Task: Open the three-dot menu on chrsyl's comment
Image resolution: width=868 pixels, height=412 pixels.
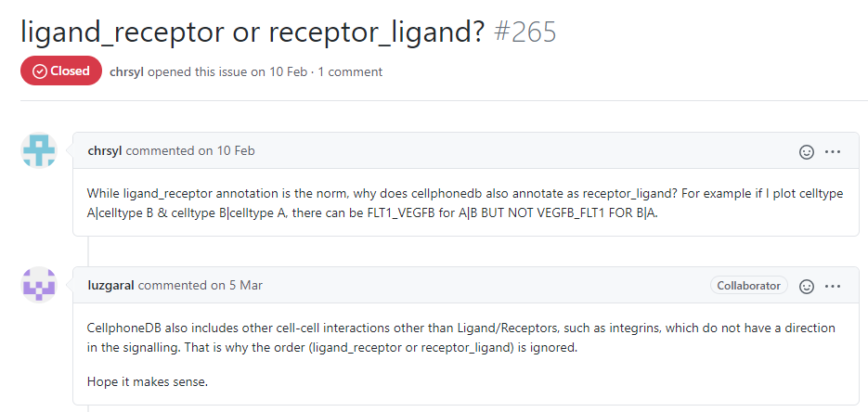Action: click(833, 151)
